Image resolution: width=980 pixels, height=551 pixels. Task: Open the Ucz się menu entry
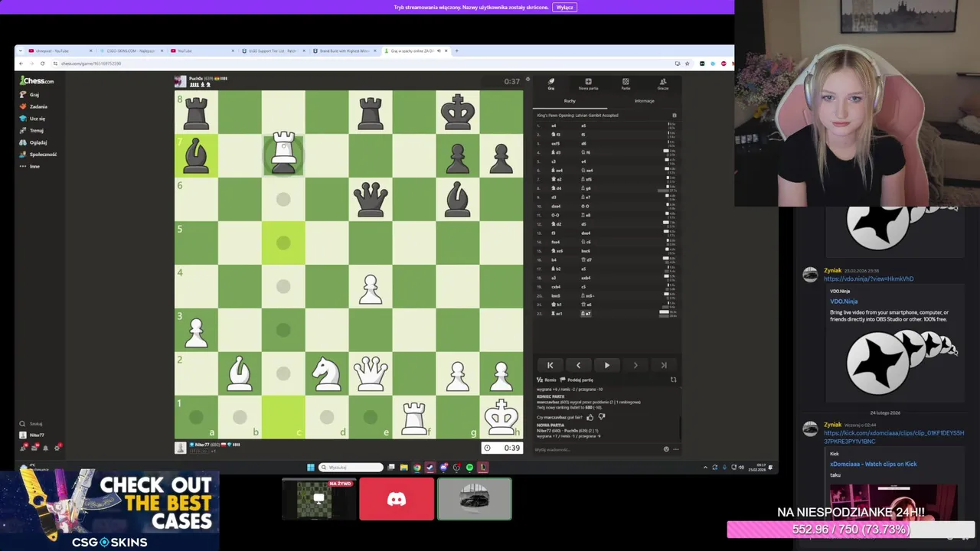pyautogui.click(x=32, y=119)
